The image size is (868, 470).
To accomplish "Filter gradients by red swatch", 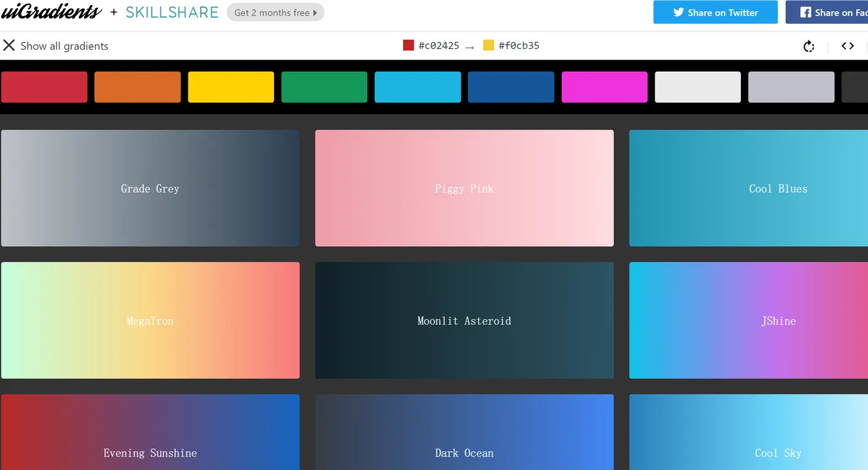I will coord(44,87).
